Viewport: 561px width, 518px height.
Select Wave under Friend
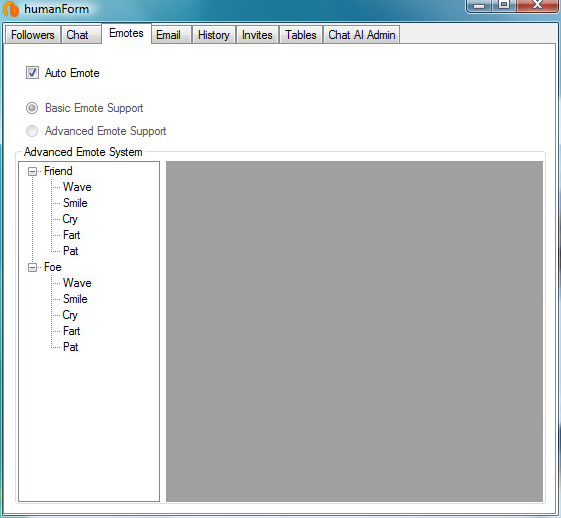pos(77,187)
